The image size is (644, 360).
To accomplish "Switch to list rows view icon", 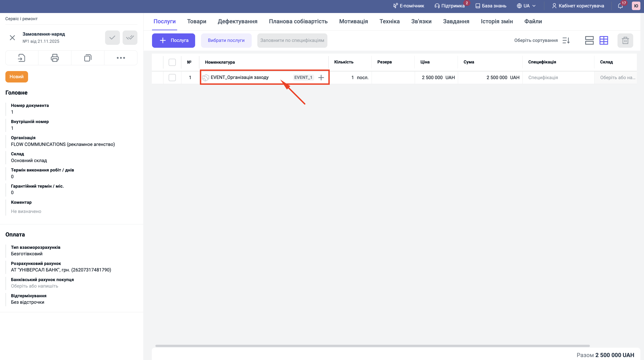I will [589, 40].
